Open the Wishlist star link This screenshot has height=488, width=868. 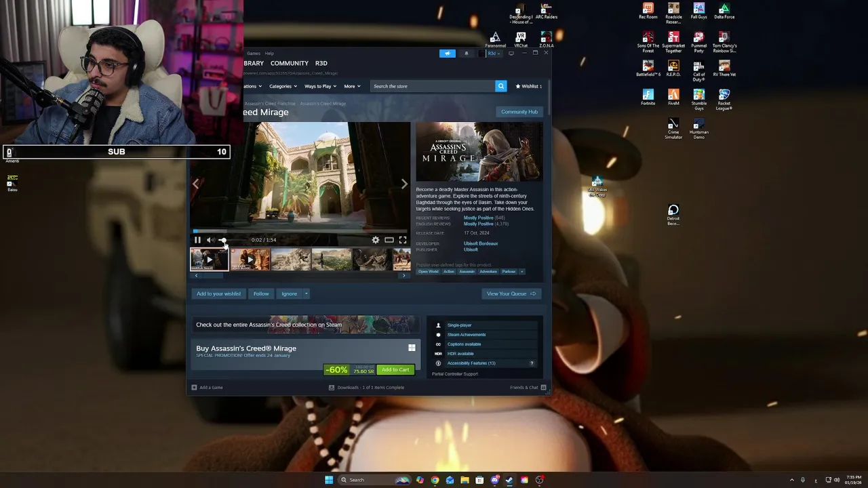tap(529, 86)
